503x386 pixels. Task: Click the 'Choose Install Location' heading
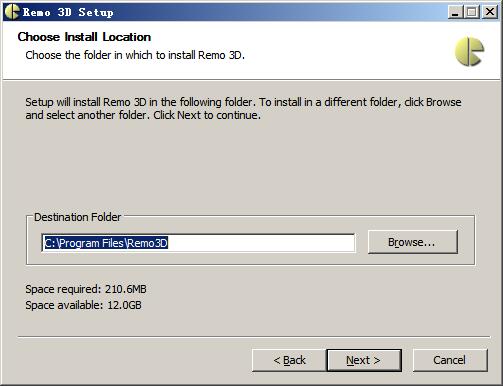[84, 37]
